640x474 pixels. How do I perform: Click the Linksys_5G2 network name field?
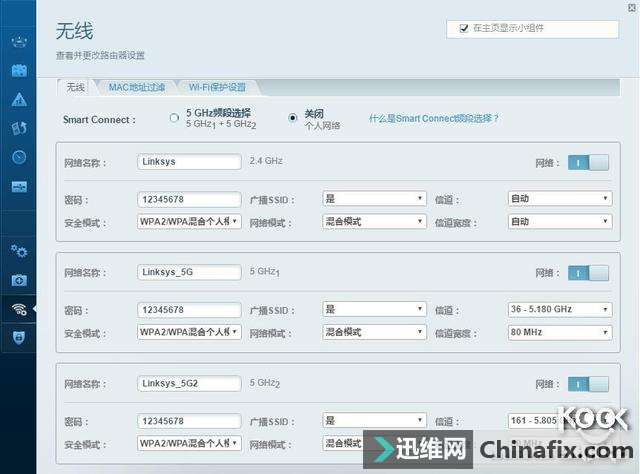point(189,383)
